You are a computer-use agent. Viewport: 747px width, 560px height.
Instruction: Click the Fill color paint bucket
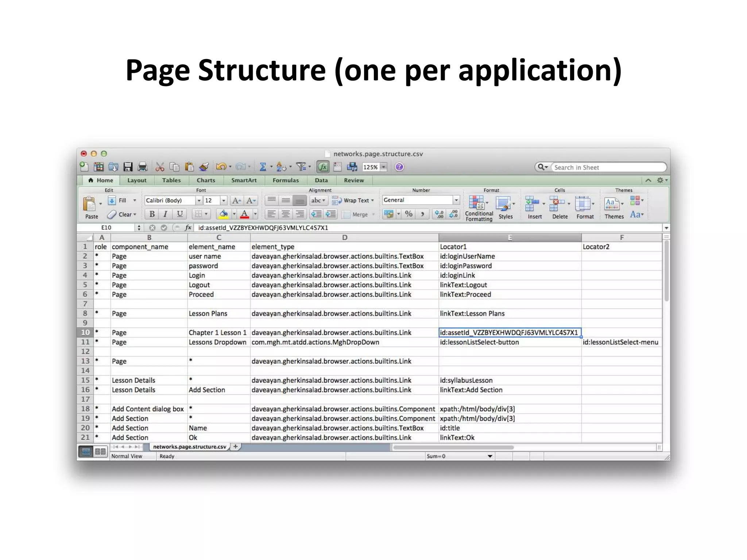click(x=223, y=214)
